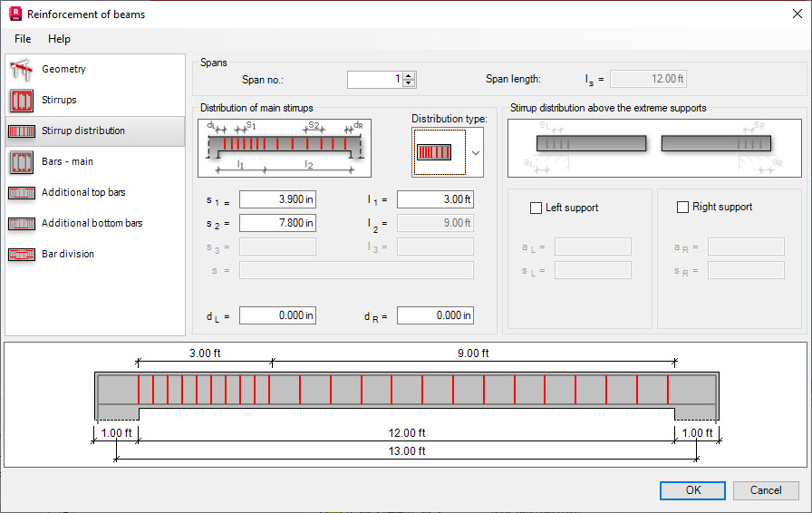This screenshot has width=812, height=513.
Task: Click the Robot application icon in title bar
Action: (x=15, y=14)
